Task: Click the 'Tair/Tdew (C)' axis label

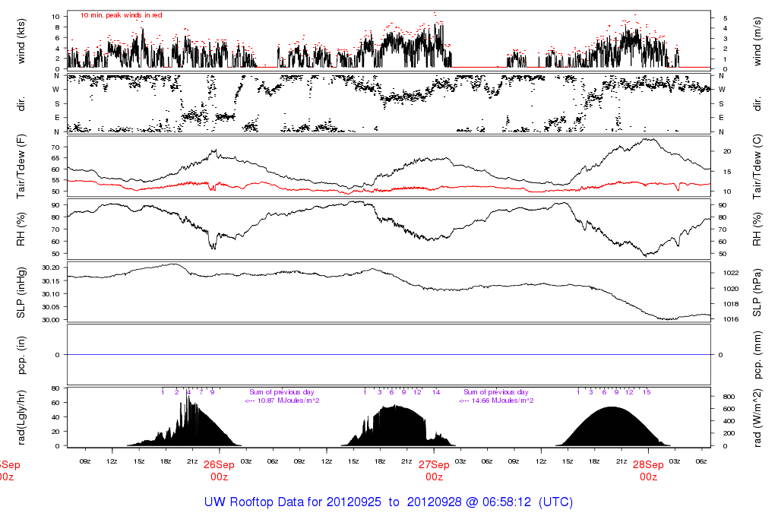Action: pos(757,166)
